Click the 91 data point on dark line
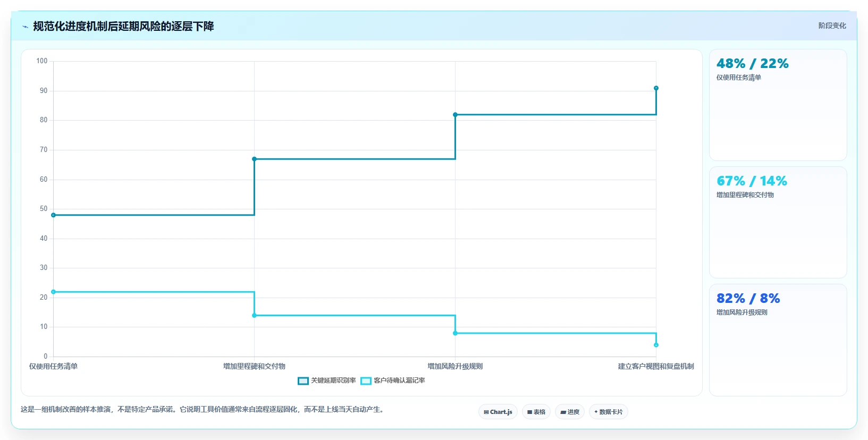The height and width of the screenshot is (440, 868). [656, 88]
